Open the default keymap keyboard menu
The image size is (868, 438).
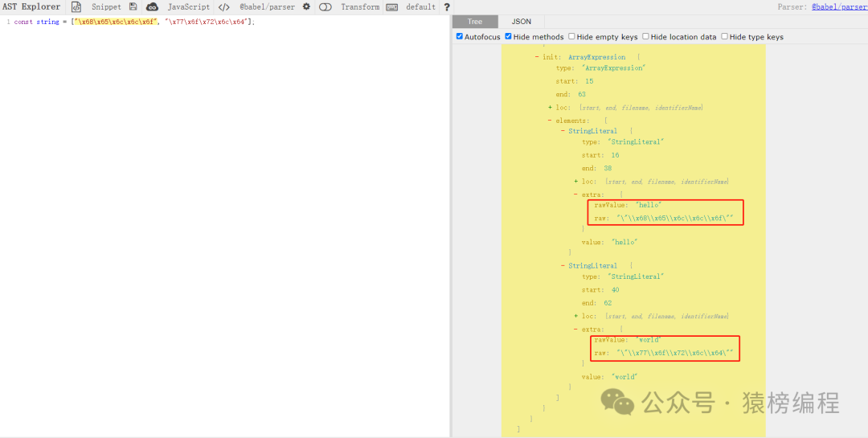(x=392, y=7)
